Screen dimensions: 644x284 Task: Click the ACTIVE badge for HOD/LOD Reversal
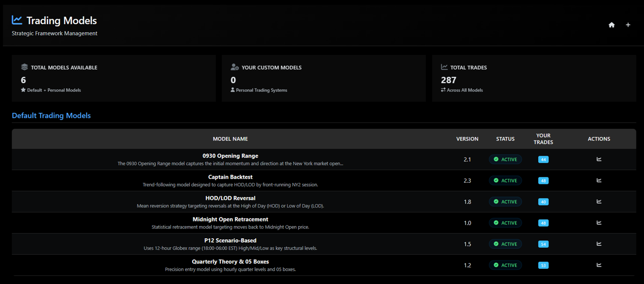505,201
